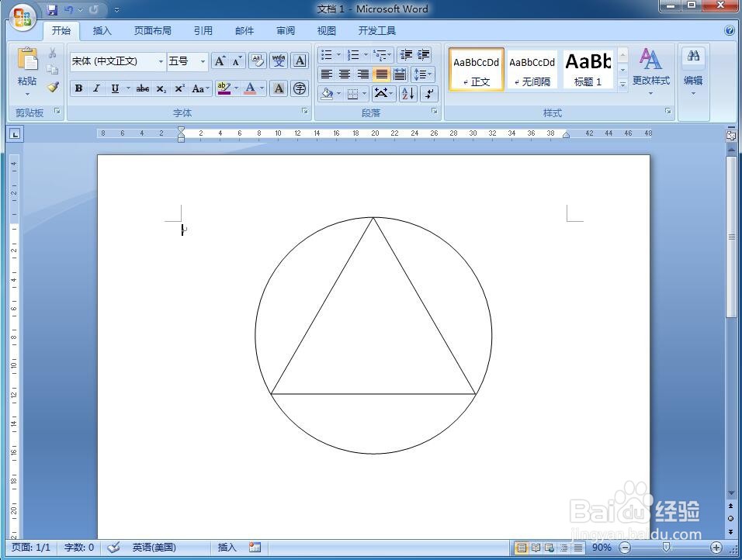Apply the 标题 1 style
Screen dimensions: 742x560
[x=588, y=70]
